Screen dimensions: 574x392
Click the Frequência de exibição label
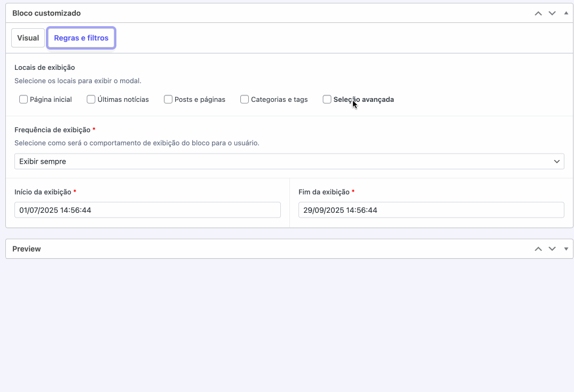click(x=52, y=130)
